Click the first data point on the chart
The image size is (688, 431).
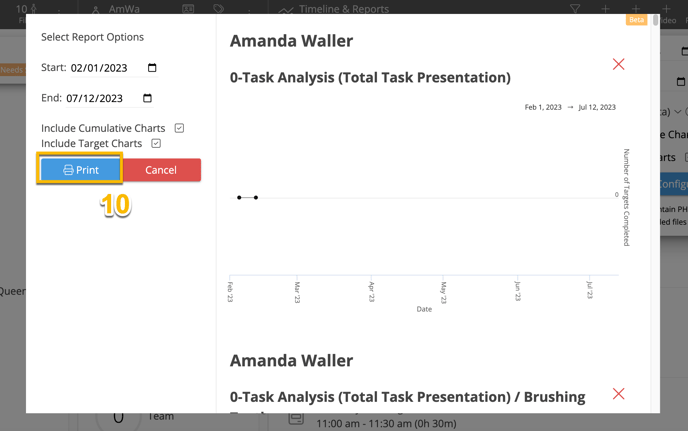point(239,197)
